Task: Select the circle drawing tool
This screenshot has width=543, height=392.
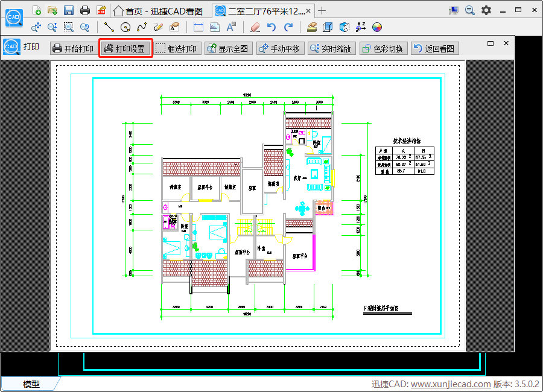Action: point(125,27)
